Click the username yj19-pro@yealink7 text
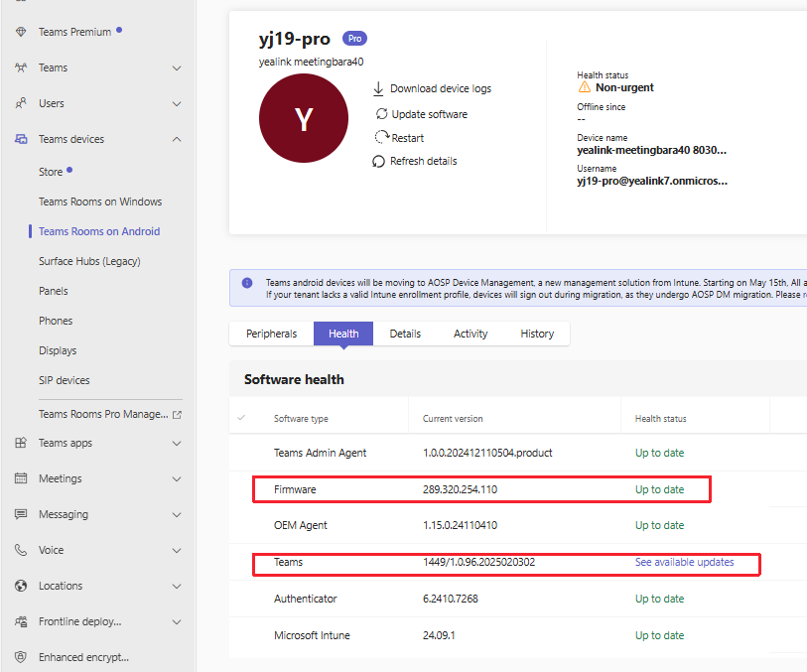Viewport: 807px width, 672px height. [x=652, y=181]
